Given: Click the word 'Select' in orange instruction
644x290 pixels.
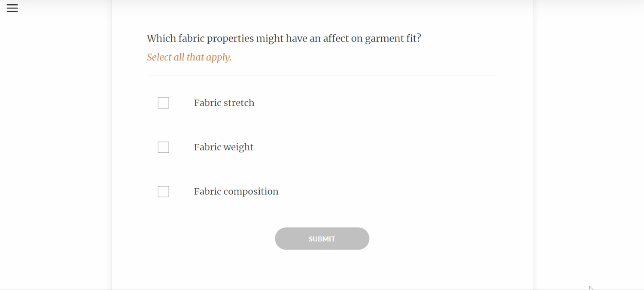Looking at the screenshot, I should (159, 57).
